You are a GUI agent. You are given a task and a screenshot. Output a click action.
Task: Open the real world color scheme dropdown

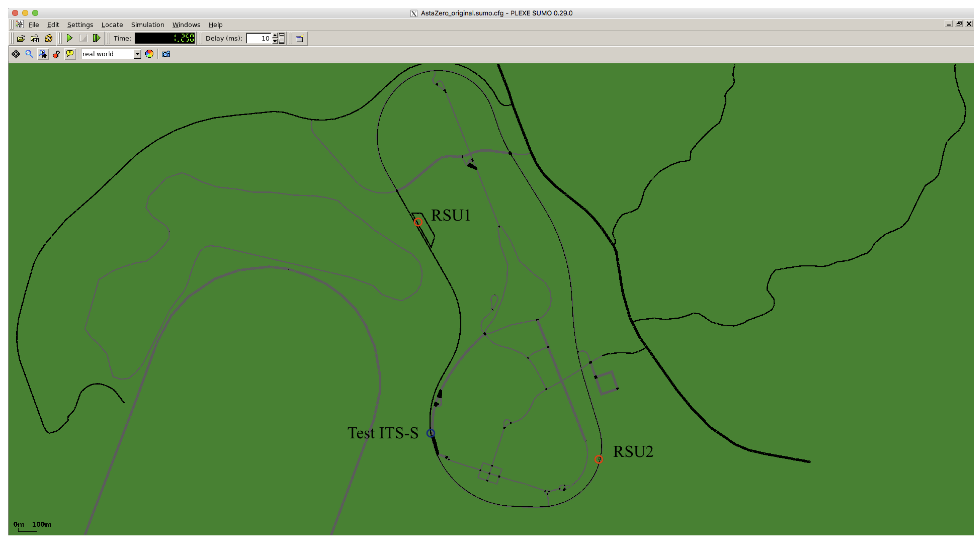pyautogui.click(x=138, y=54)
